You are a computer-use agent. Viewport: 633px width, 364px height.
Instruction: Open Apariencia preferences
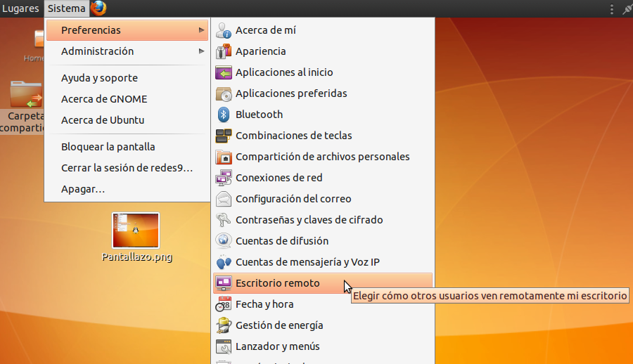[323, 51]
